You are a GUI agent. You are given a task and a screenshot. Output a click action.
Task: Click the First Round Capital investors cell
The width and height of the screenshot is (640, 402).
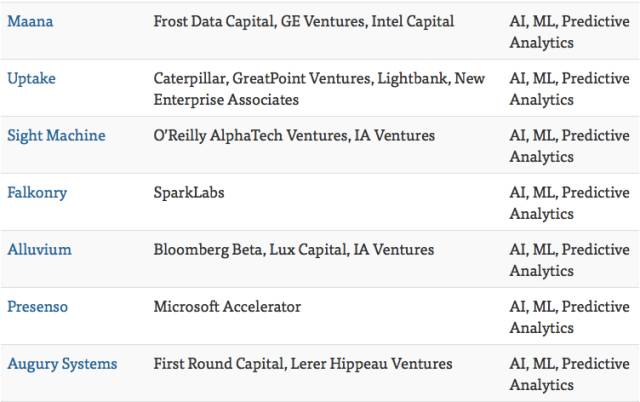tap(302, 364)
